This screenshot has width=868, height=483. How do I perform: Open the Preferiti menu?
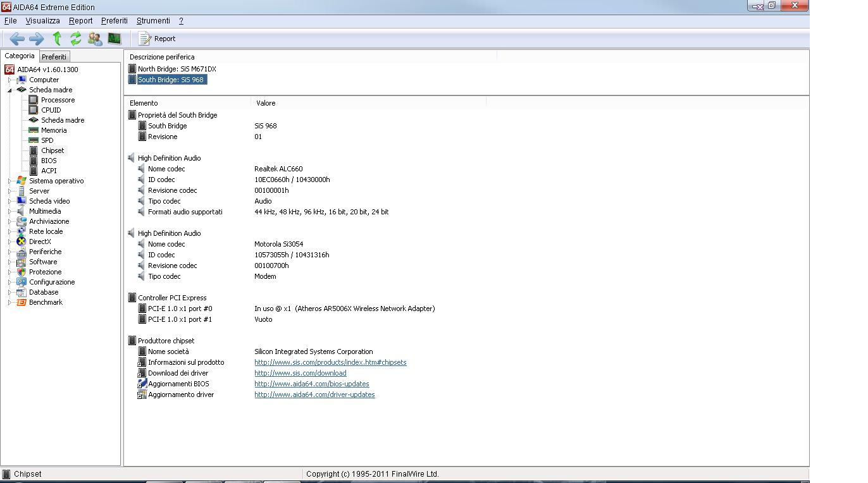[114, 21]
